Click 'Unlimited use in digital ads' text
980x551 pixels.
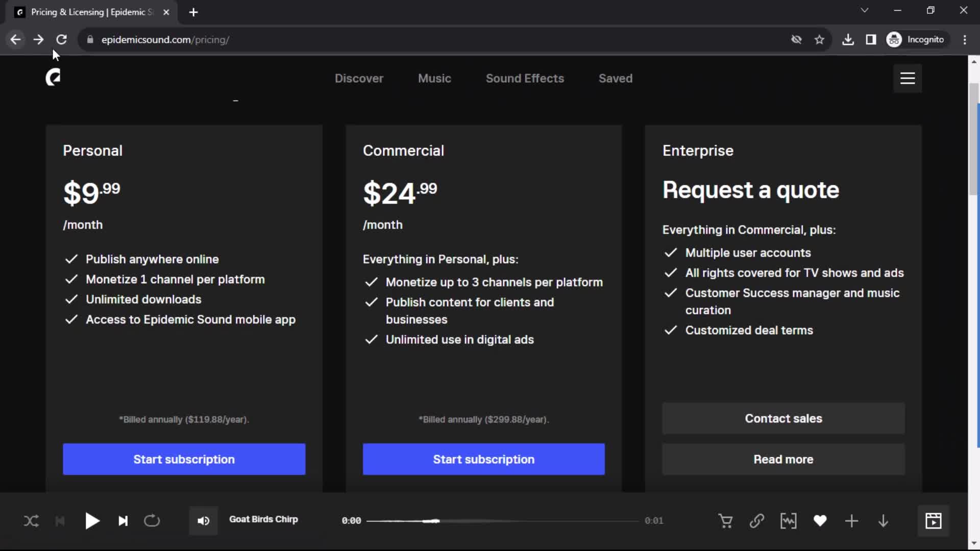(x=459, y=340)
